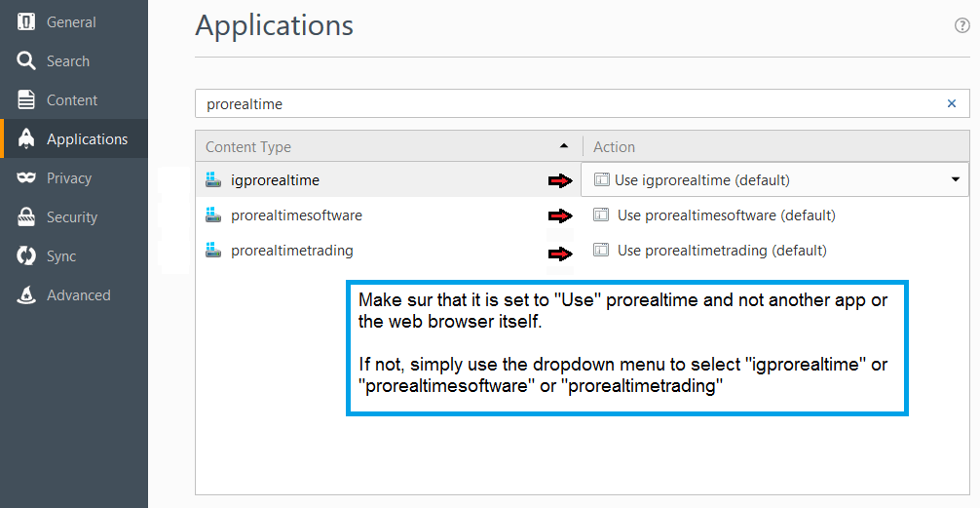Open the help question mark icon
The width and height of the screenshot is (980, 508).
coord(962,26)
